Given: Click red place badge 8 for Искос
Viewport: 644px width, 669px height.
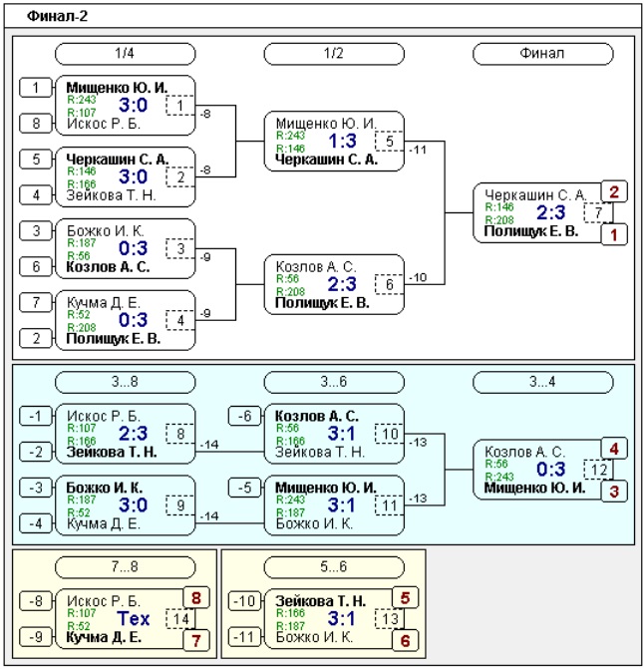Looking at the screenshot, I should [196, 598].
